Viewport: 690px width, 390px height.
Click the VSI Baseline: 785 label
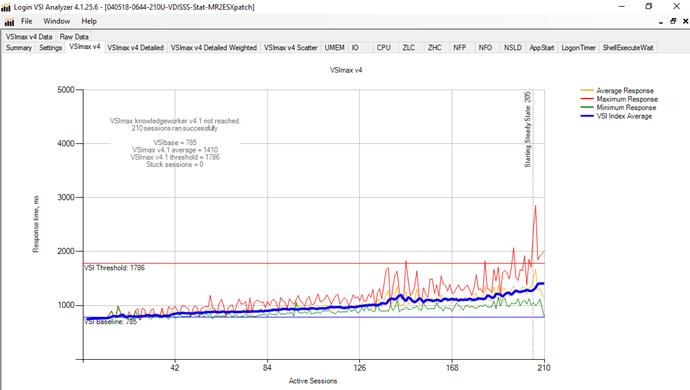(111, 322)
